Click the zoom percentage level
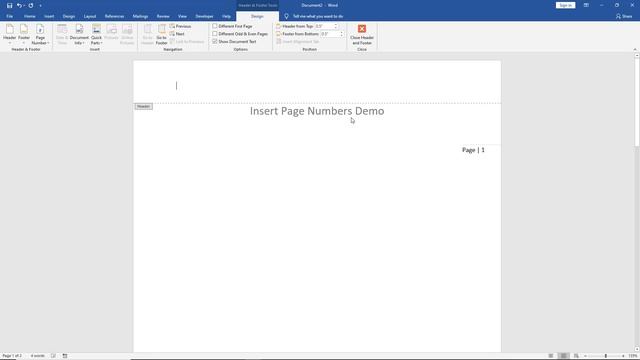640x360 pixels. [x=633, y=356]
